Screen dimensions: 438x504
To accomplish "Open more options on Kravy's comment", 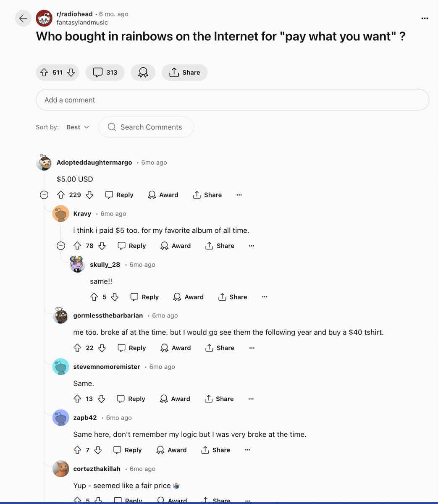I will click(252, 246).
